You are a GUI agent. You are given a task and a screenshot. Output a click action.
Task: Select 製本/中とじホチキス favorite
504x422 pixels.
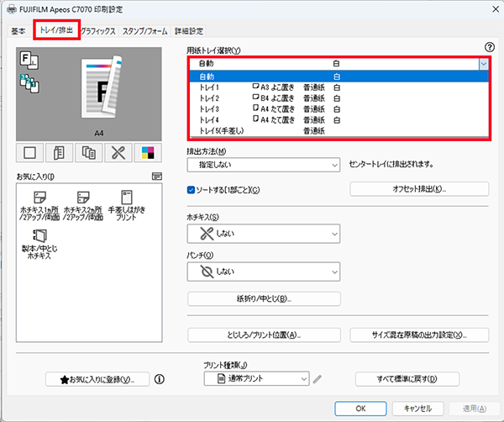39,245
